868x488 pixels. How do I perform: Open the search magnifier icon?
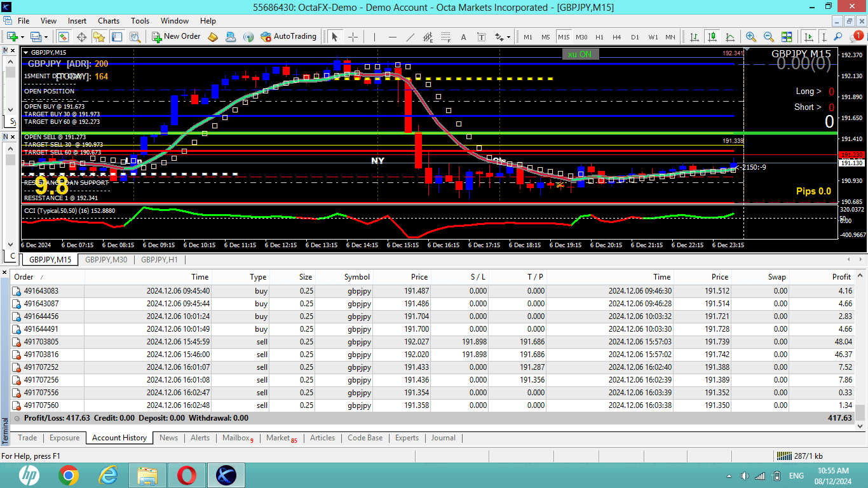839,37
